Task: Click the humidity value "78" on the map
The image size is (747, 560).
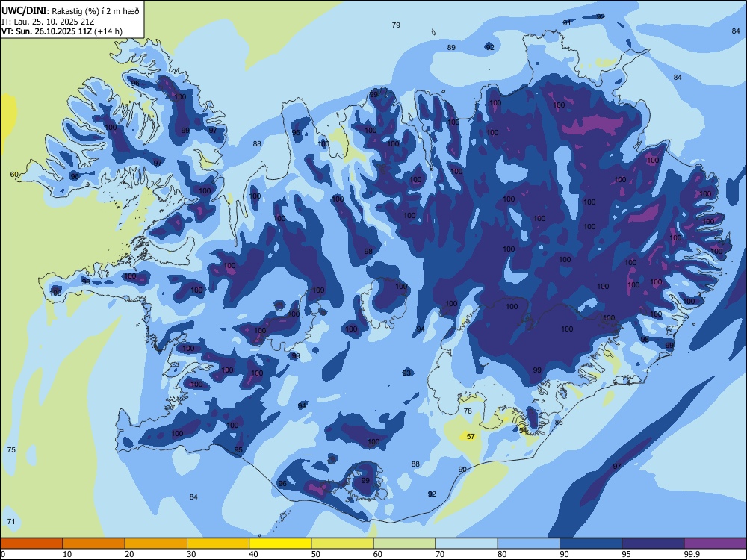Action: coord(468,411)
